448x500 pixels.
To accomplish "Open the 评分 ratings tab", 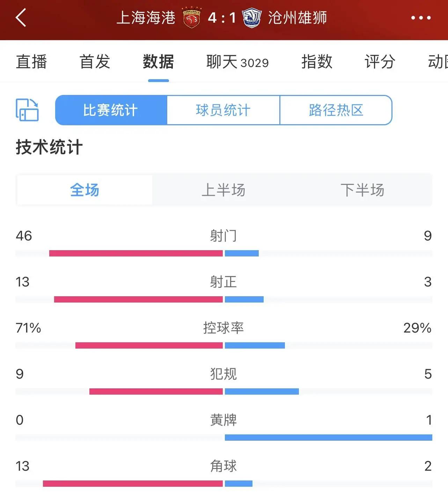I will point(380,62).
